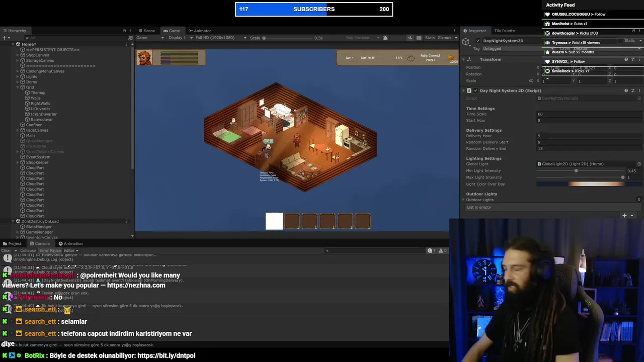644x362 pixels.
Task: Click the EventSystem object cube icon
Action: (x=23, y=157)
